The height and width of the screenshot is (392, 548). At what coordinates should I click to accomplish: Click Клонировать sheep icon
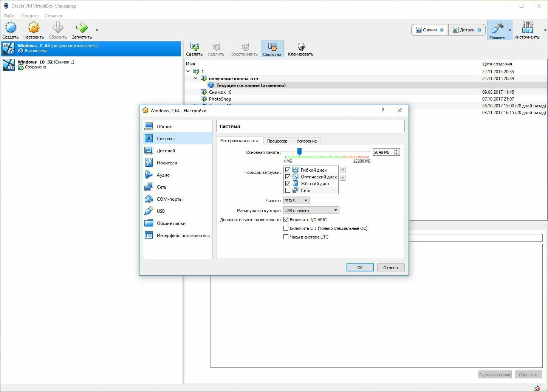(x=301, y=47)
